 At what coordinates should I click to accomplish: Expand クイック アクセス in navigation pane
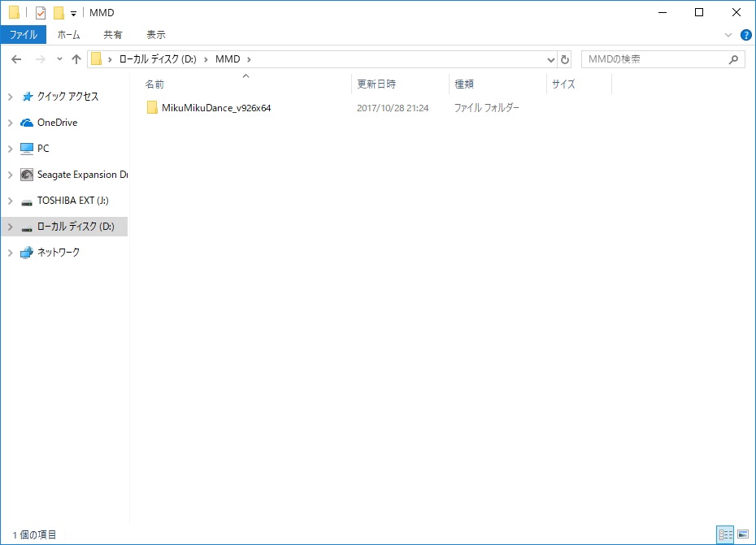[x=10, y=97]
